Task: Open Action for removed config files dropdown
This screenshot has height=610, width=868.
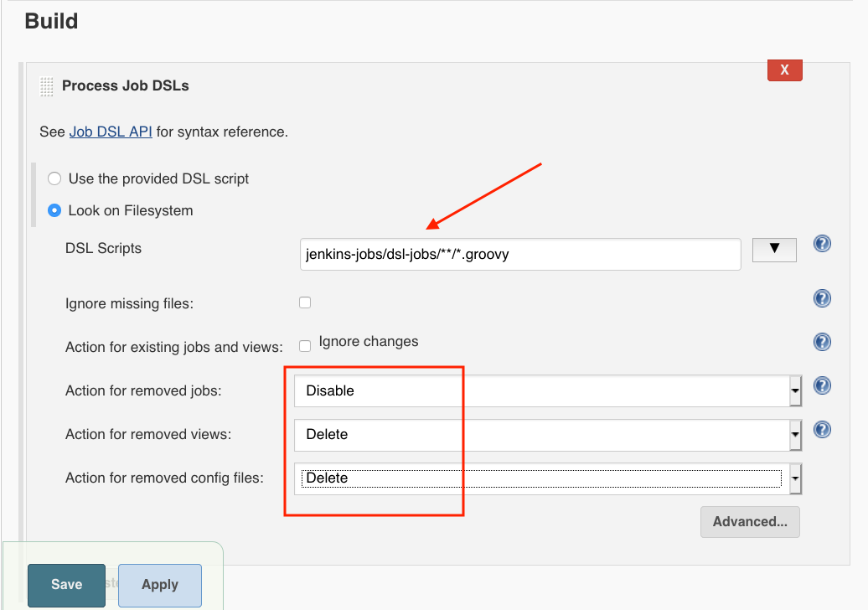Action: pos(548,478)
